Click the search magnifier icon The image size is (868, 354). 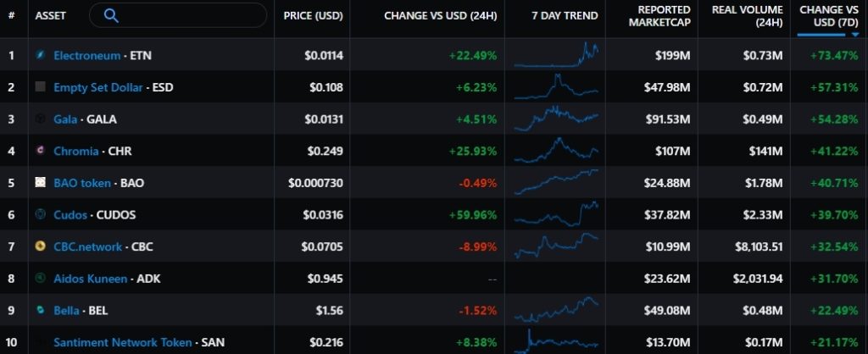pos(111,16)
